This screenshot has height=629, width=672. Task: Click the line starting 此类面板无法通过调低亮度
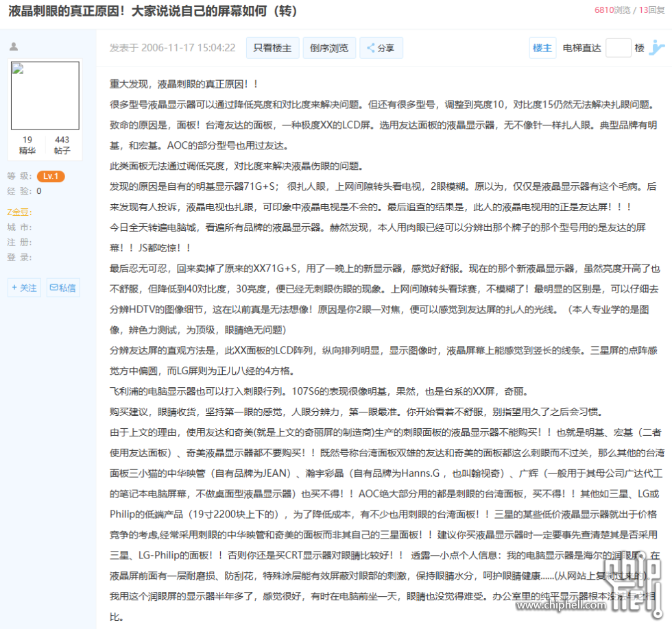237,166
